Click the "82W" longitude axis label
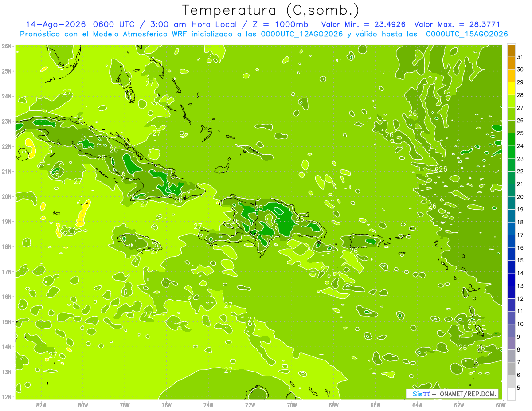The width and height of the screenshot is (532, 411). click(41, 405)
